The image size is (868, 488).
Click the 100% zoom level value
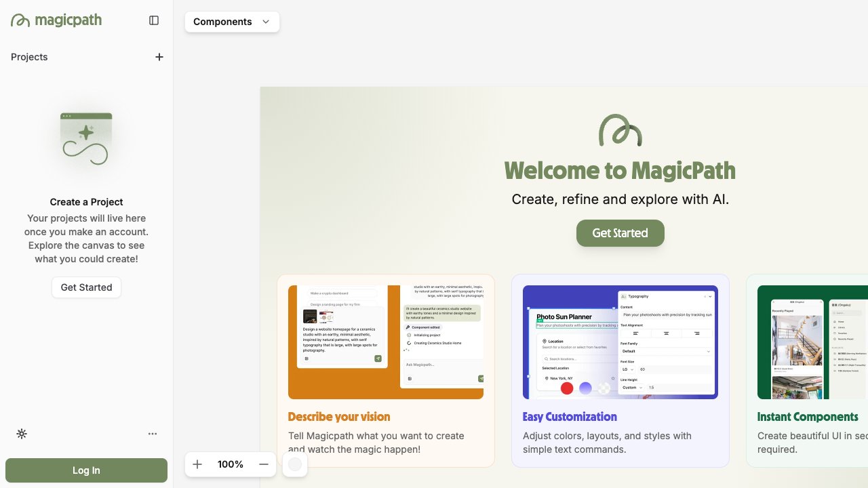pos(231,464)
